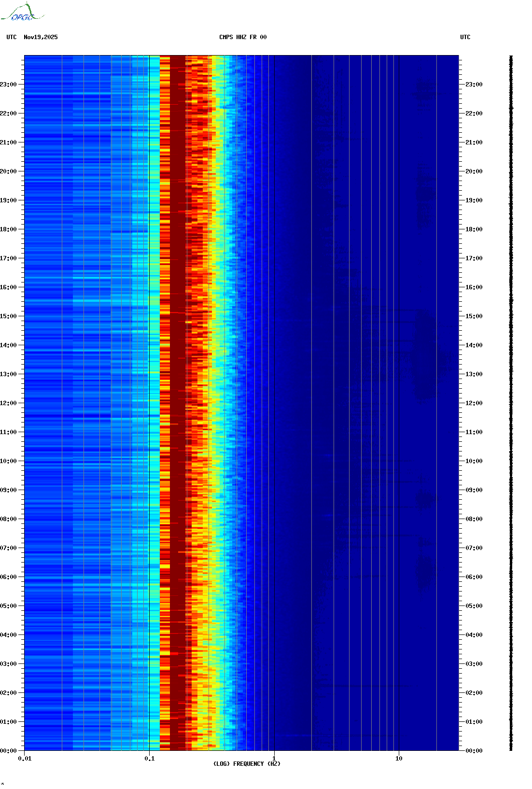Select the 0.1 frequency tick label
Image resolution: width=532 pixels, height=789 pixels.
150,759
